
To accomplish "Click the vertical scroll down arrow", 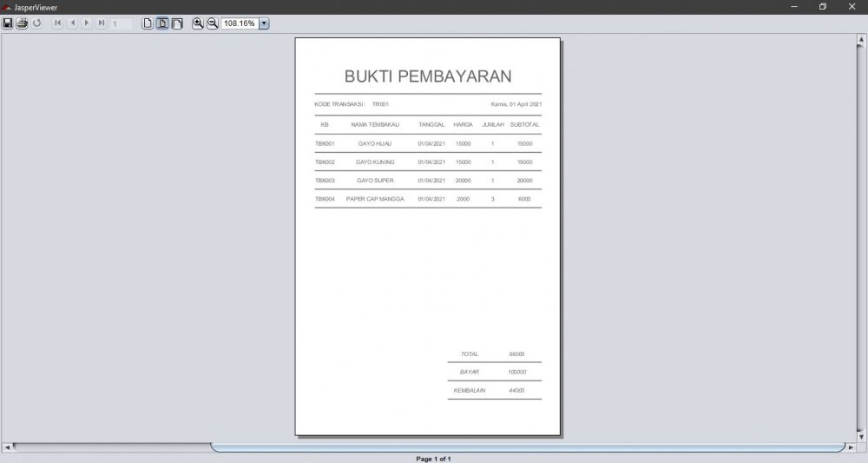I will pyautogui.click(x=861, y=437).
